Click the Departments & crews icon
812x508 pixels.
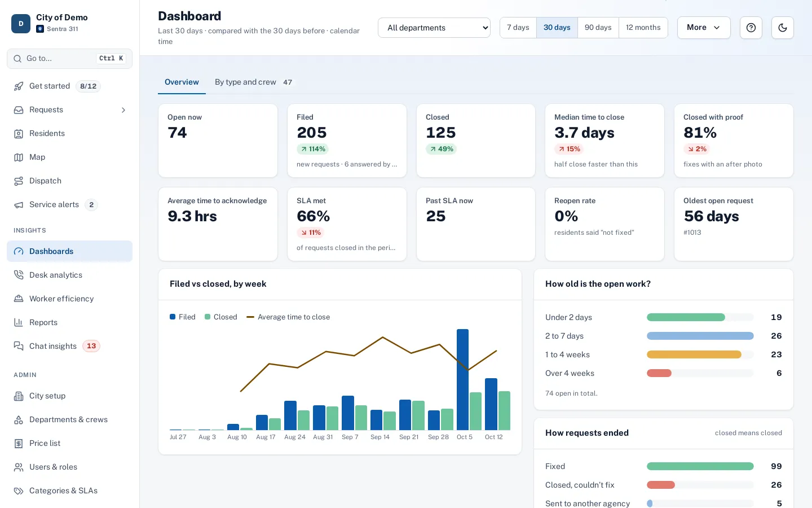[x=19, y=420]
